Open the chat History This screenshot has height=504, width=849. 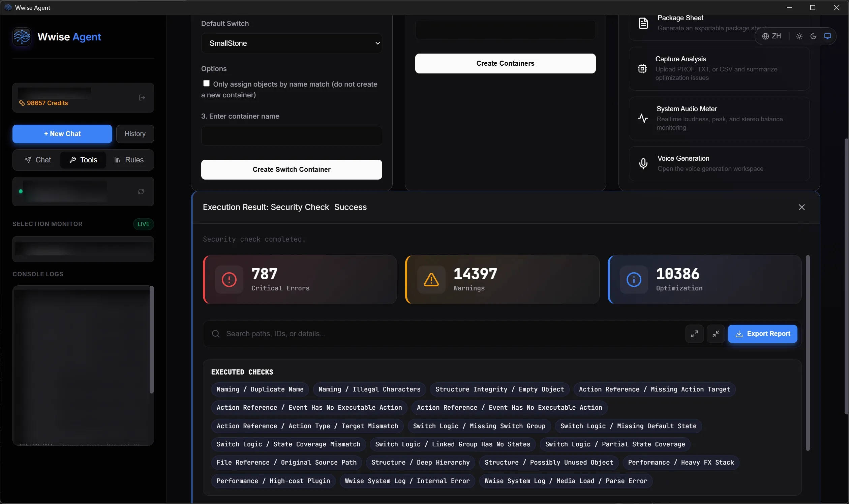click(135, 134)
